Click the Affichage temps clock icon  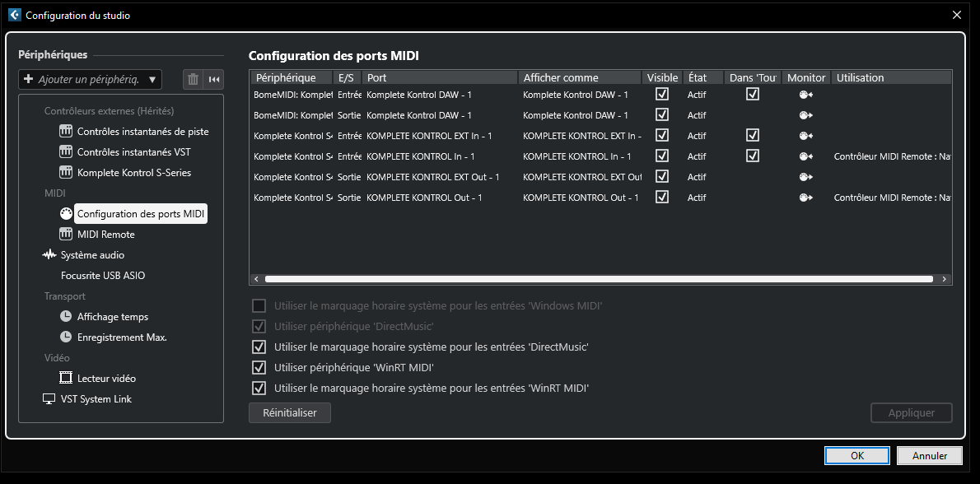[67, 317]
